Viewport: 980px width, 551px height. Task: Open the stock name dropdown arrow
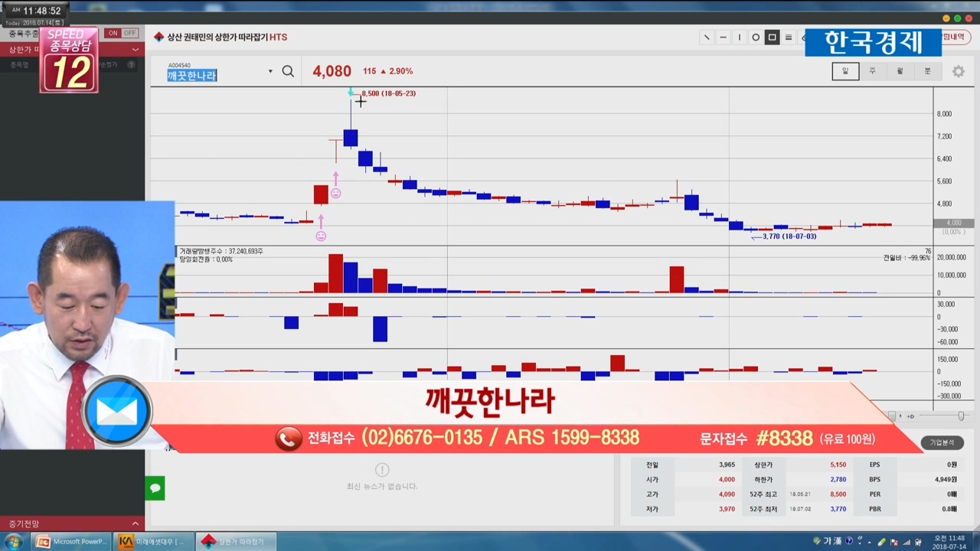tap(270, 72)
